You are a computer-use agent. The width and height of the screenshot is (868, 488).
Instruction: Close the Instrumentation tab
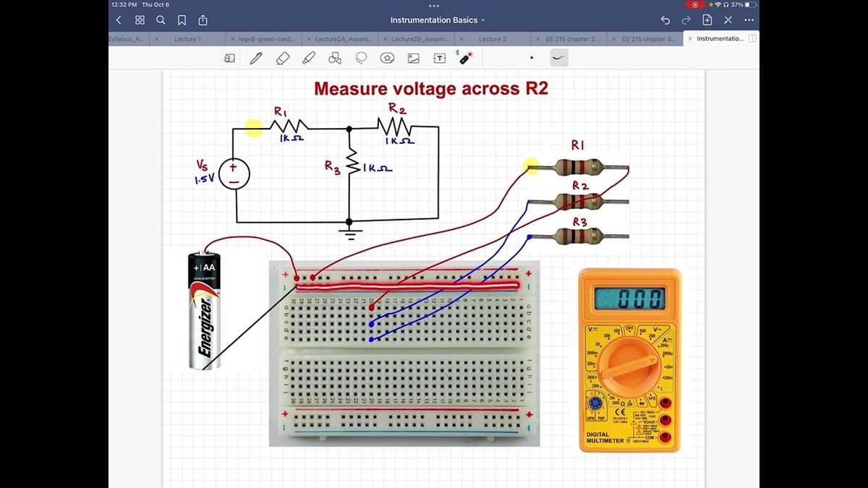pos(690,39)
